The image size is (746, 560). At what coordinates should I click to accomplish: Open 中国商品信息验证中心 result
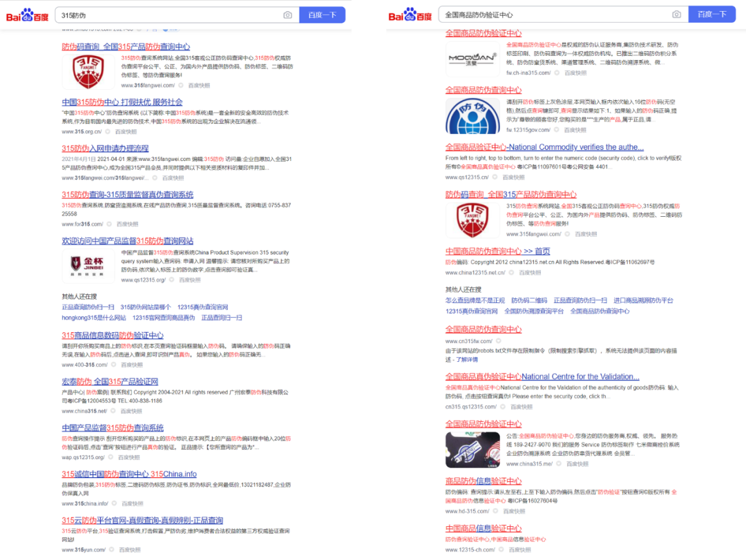tap(484, 529)
